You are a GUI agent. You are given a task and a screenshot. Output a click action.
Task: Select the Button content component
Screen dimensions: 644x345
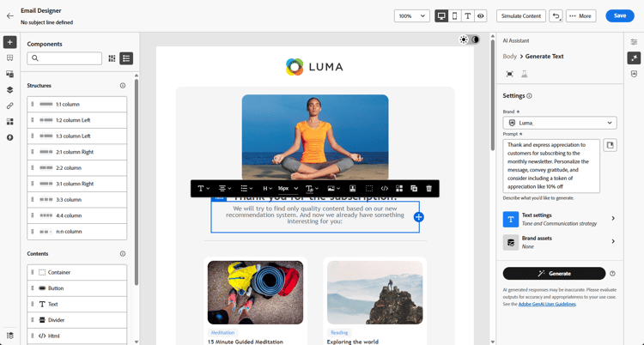click(77, 288)
